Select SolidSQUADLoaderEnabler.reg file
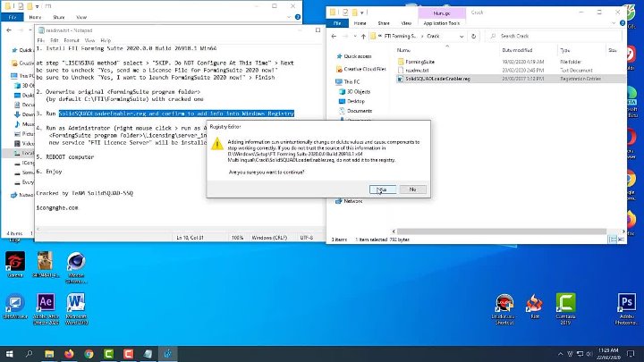Screen dimensions: 644x362 pos(437,79)
